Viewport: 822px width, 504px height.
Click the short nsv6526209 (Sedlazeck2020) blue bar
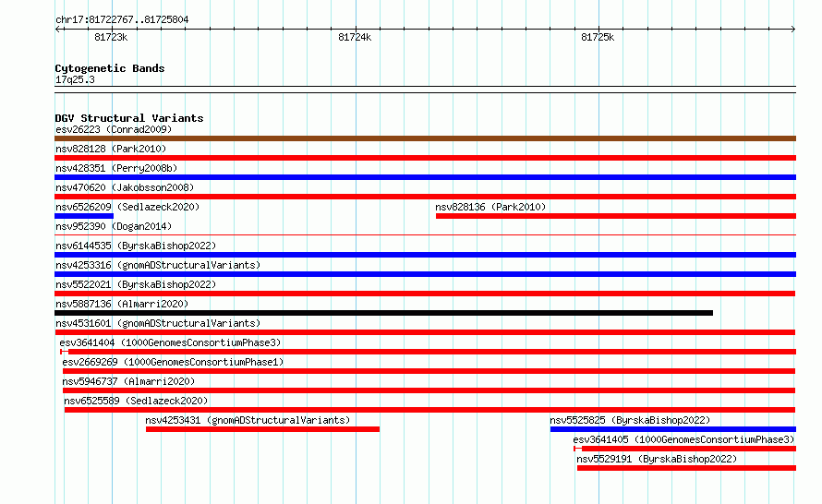84,216
